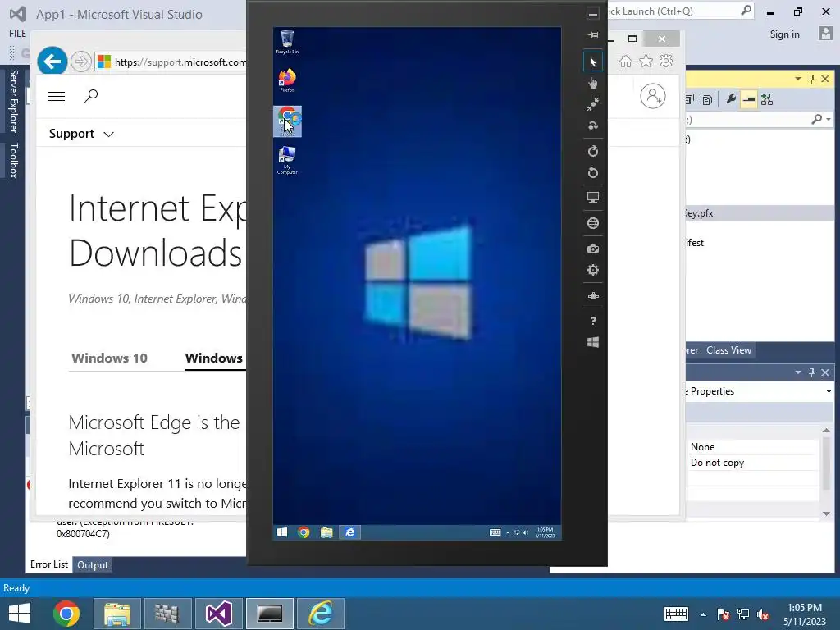Image resolution: width=840 pixels, height=630 pixels.
Task: Open Solution Explorer window position dropdown arrow
Action: (x=797, y=79)
